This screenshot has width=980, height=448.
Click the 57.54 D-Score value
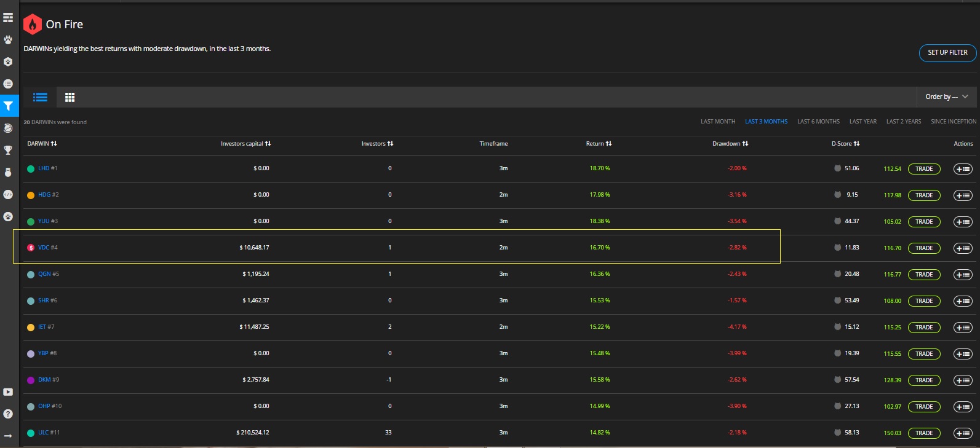[852, 380]
